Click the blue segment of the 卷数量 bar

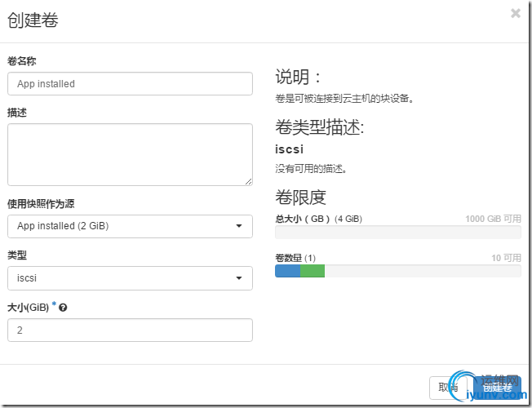coord(288,271)
